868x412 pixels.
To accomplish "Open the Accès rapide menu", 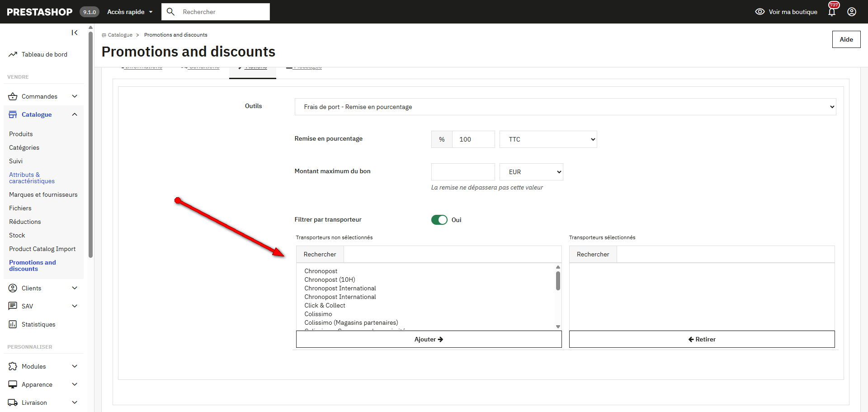I will [x=130, y=12].
